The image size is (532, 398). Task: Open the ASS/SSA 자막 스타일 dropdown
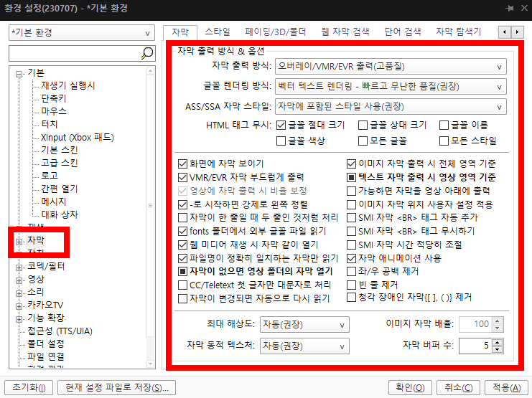point(391,106)
